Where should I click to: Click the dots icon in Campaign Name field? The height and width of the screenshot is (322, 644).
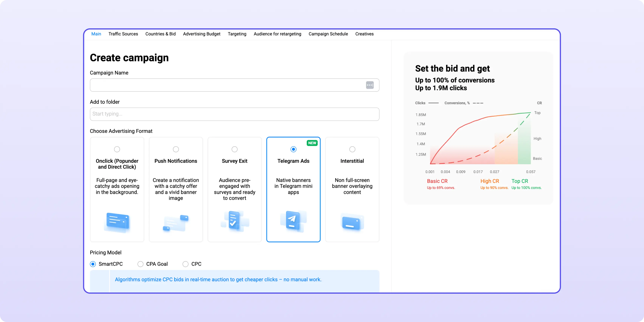pos(370,85)
